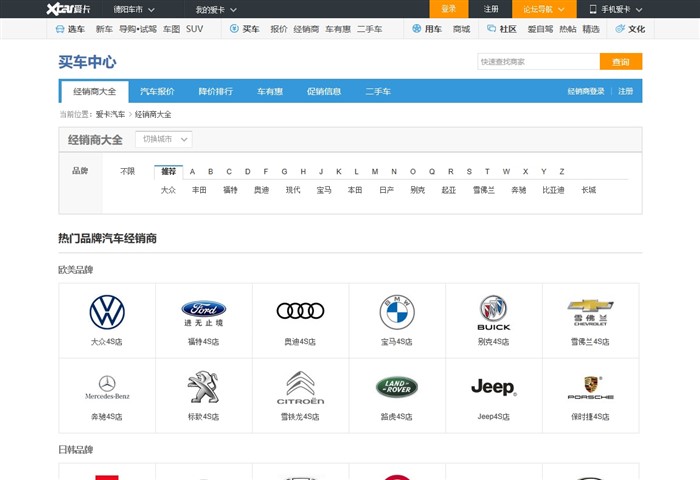Image resolution: width=700 pixels, height=480 pixels.
Task: Open the 商城 nav link
Action: point(462,29)
